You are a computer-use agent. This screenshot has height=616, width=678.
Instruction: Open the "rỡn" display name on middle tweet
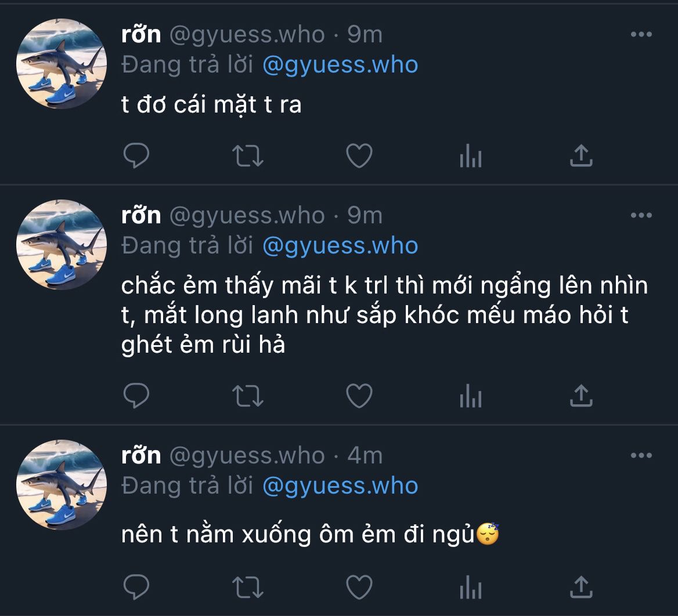141,216
